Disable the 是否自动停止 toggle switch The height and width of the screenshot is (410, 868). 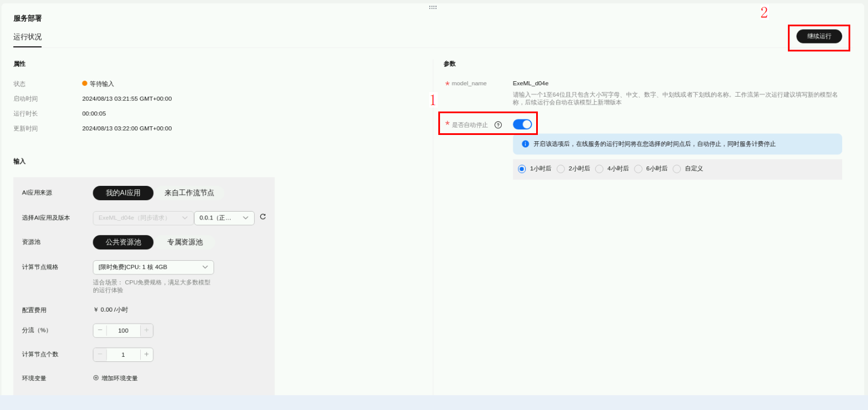522,124
